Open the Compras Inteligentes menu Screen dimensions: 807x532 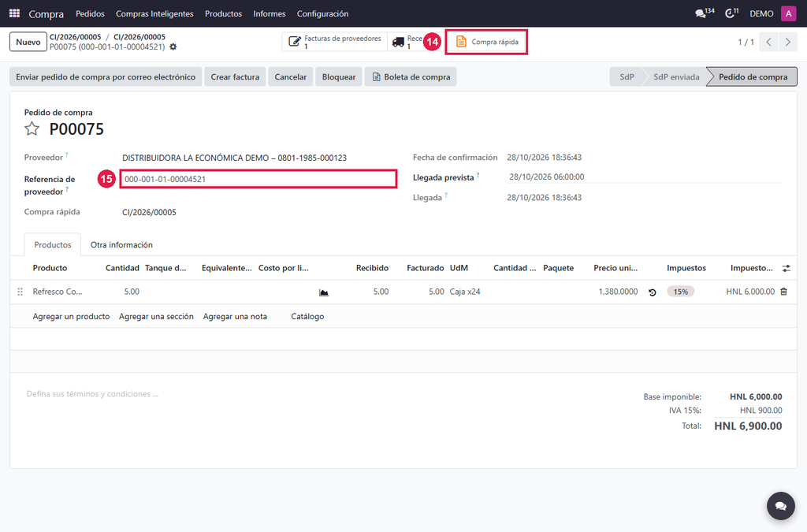(x=154, y=14)
